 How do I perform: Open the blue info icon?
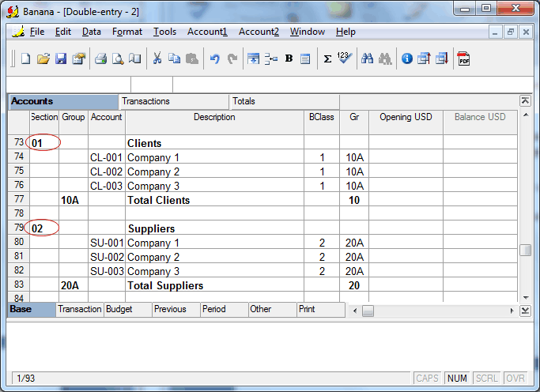click(406, 58)
